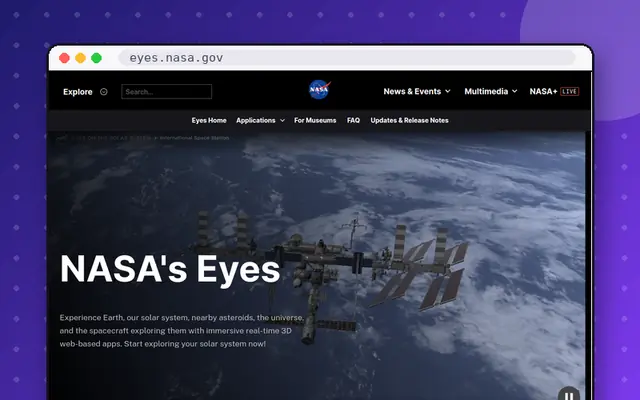The height and width of the screenshot is (400, 640).
Task: Click the eyes.nasa.gov address bar
Action: (x=347, y=58)
